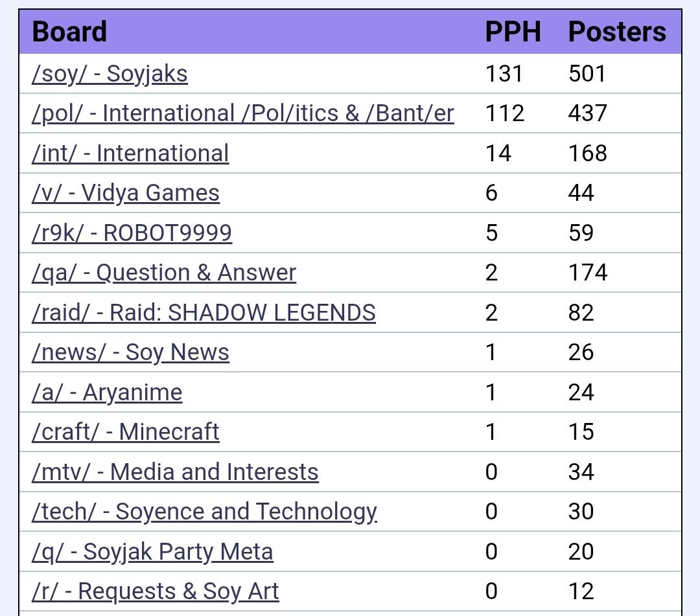The width and height of the screenshot is (700, 616).
Task: Click the 501 posters count for /soy/
Action: point(587,74)
